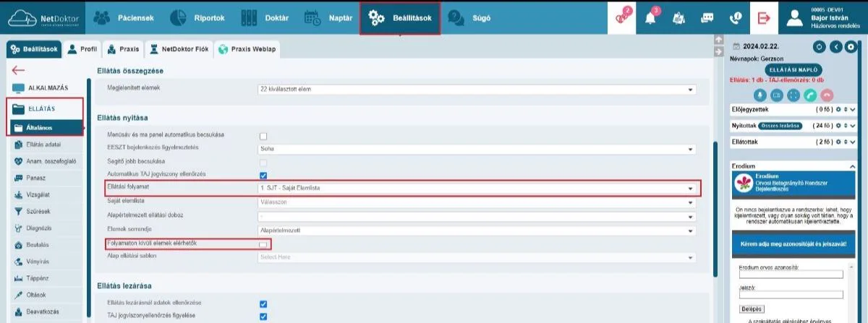This screenshot has width=868, height=323.
Task: Switch to the Profil tab
Action: (x=82, y=49)
